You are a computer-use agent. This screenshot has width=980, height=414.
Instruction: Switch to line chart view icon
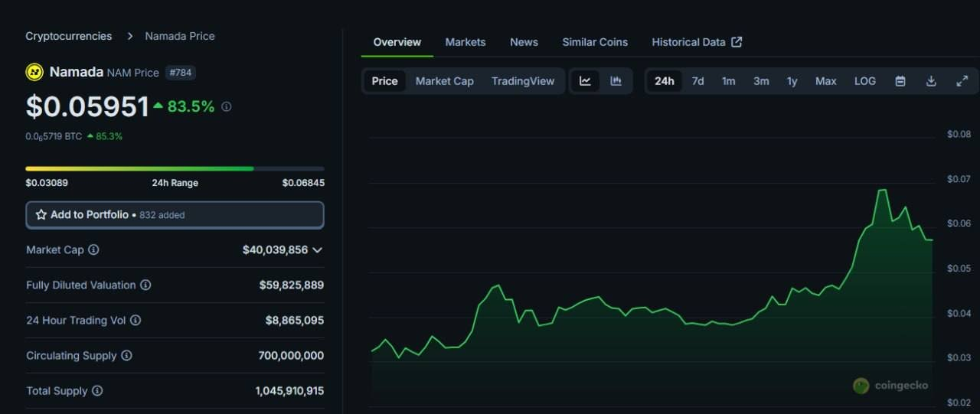click(585, 81)
